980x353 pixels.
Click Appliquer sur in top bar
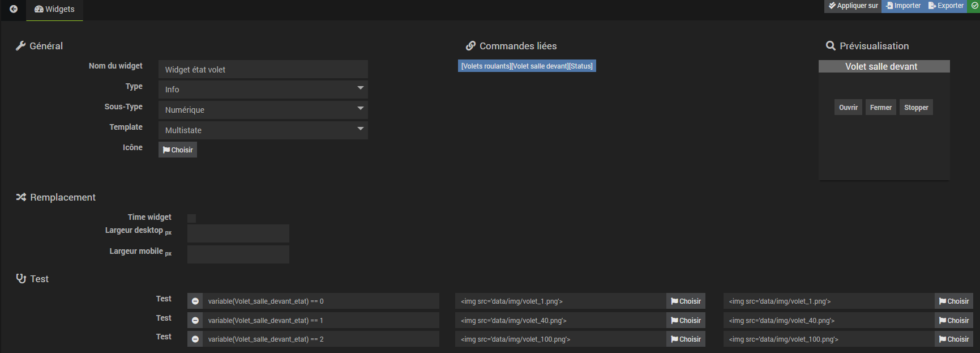pyautogui.click(x=853, y=6)
